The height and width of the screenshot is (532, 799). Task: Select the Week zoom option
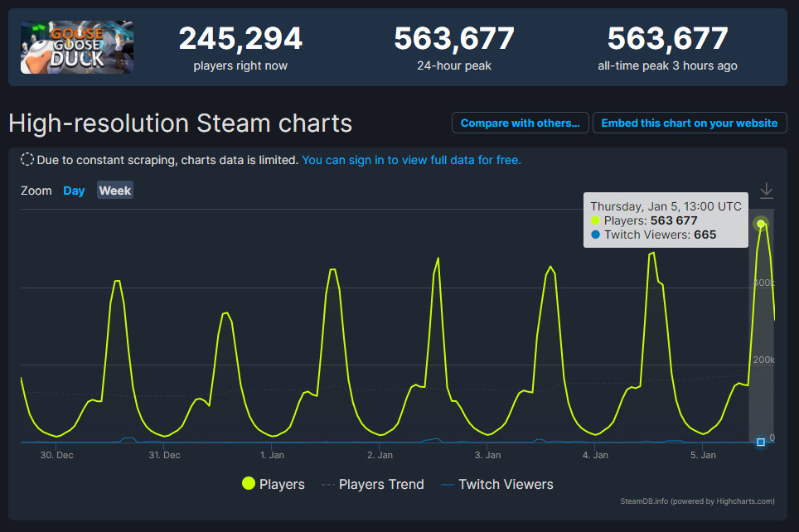pyautogui.click(x=115, y=191)
